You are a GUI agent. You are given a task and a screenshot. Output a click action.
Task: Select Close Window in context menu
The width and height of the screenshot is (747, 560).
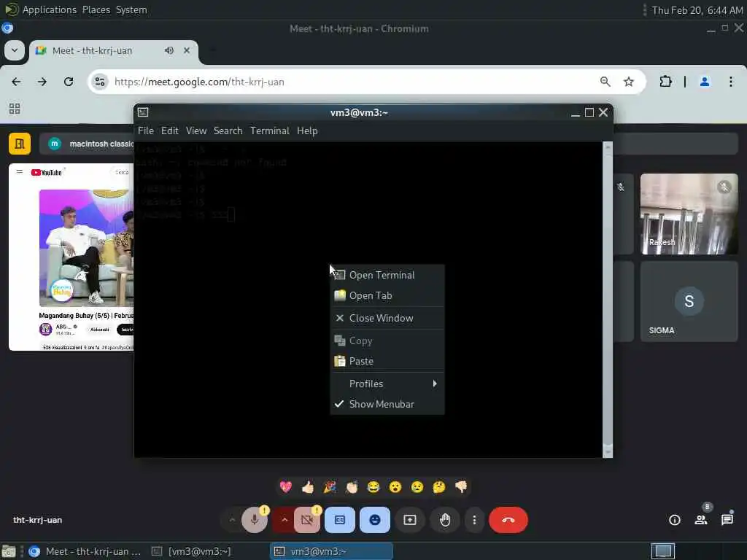tap(387, 318)
